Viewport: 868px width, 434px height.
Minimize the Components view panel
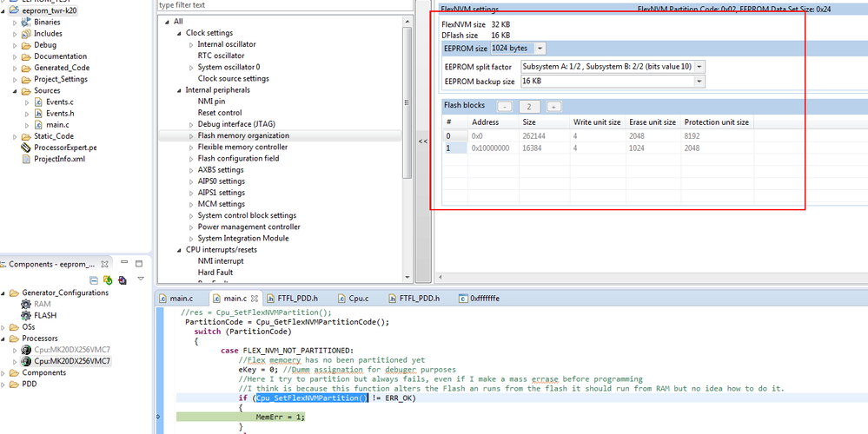pos(124,263)
